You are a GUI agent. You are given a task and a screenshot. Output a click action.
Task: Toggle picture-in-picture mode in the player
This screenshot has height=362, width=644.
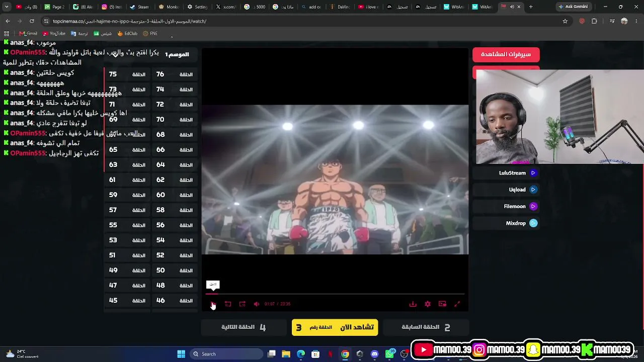click(442, 304)
